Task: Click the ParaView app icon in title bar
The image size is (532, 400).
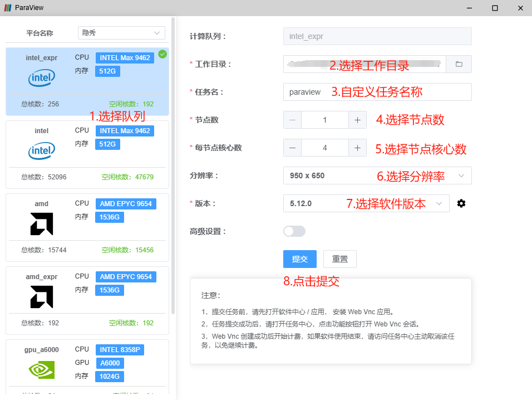Action: 7,8
